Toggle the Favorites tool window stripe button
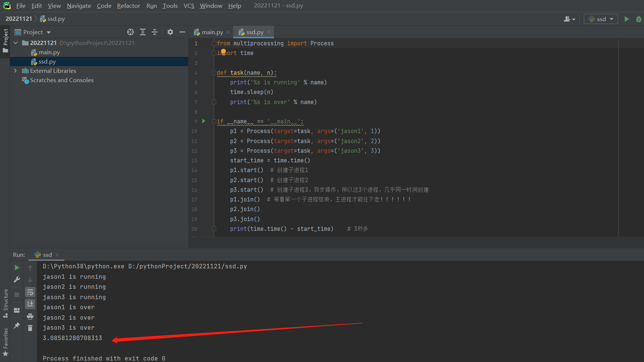Image resolution: width=644 pixels, height=362 pixels. coord(5,342)
